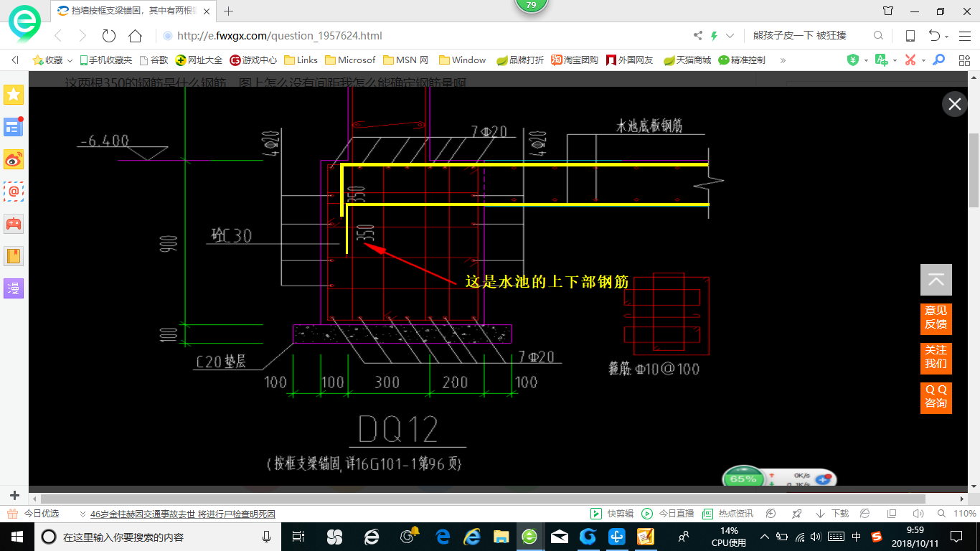Click the browser forward arrow
Image resolution: width=980 pixels, height=551 pixels.
coord(83,36)
